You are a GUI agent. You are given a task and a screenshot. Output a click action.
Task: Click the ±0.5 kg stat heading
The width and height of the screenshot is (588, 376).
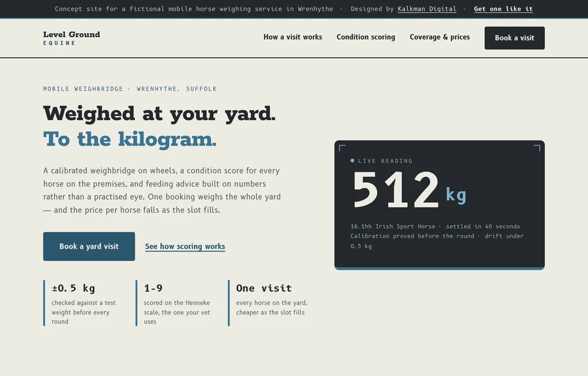pos(73,288)
